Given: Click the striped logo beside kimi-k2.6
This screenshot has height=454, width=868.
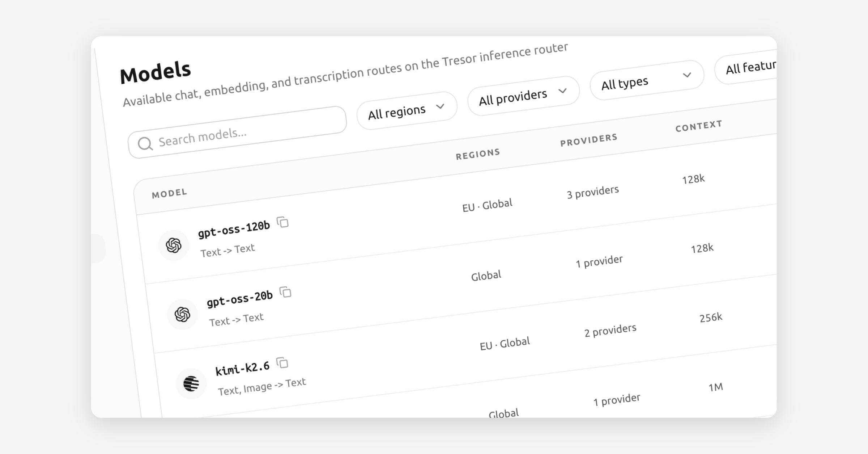Looking at the screenshot, I should pyautogui.click(x=191, y=383).
